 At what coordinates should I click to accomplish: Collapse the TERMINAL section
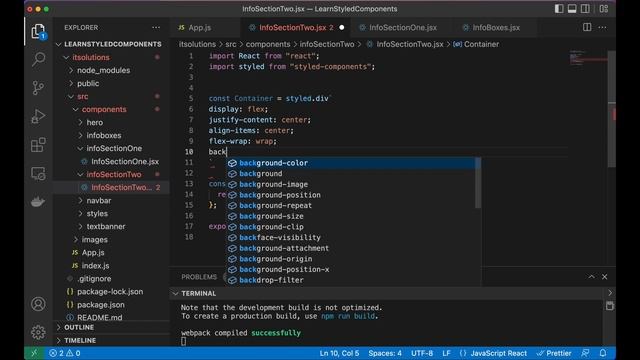click(x=198, y=293)
